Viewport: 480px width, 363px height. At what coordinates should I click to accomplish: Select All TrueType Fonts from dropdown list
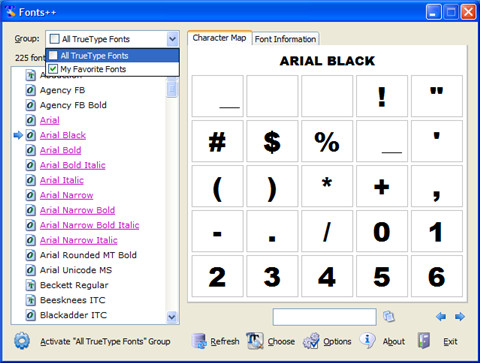[x=113, y=55]
